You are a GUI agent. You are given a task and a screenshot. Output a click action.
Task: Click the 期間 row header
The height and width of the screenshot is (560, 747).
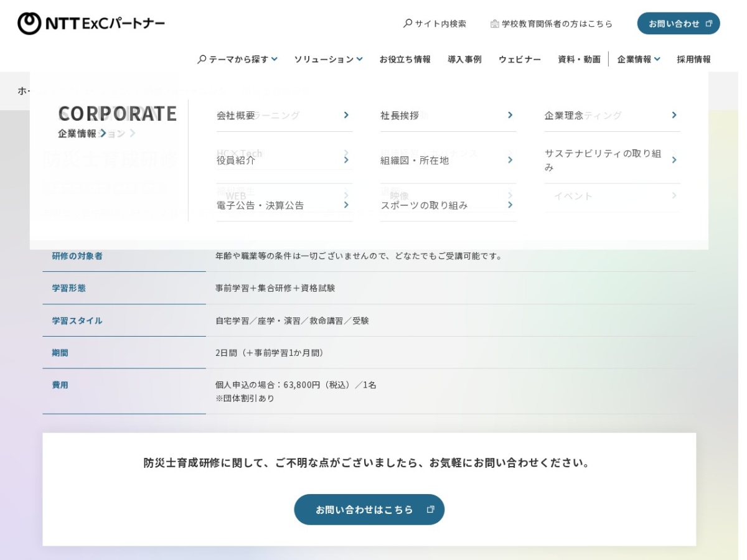pyautogui.click(x=60, y=353)
